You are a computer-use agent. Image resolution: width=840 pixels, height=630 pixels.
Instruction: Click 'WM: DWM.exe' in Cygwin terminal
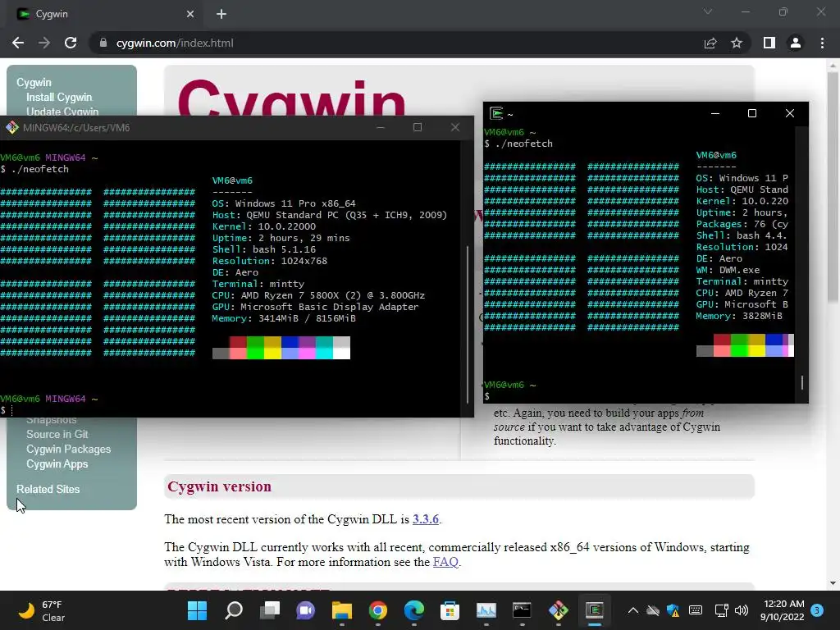(x=728, y=270)
